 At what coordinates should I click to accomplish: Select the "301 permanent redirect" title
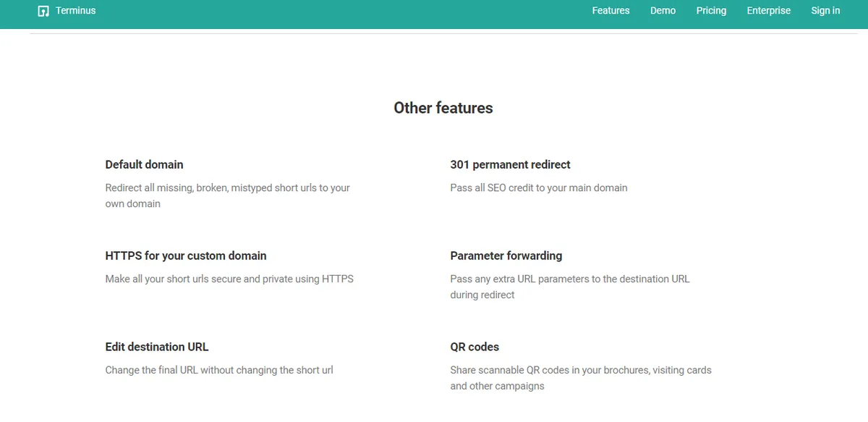(510, 164)
